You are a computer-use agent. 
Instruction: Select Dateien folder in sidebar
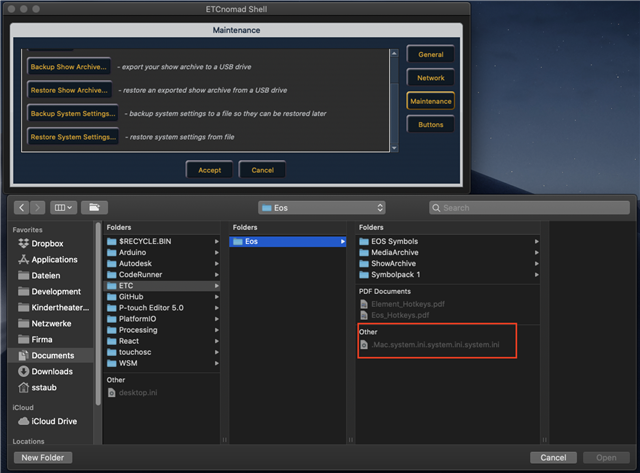(40, 275)
